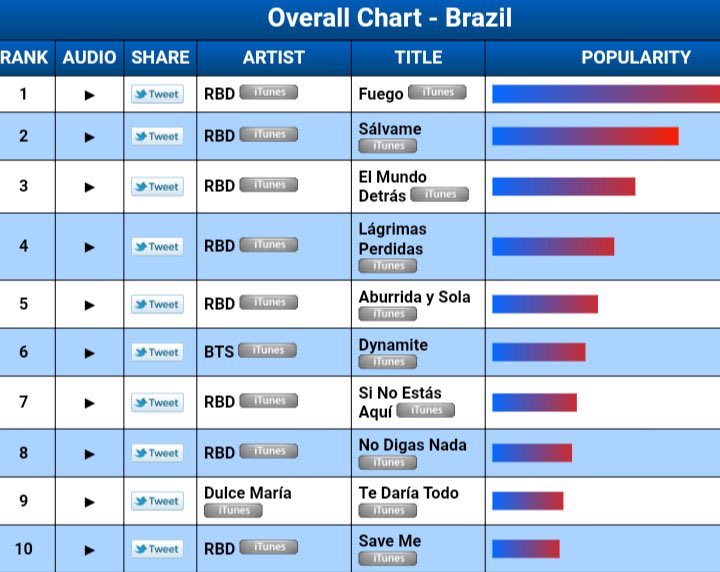Open iTunes badge beside Fuego title
720x572 pixels.
coord(437,92)
